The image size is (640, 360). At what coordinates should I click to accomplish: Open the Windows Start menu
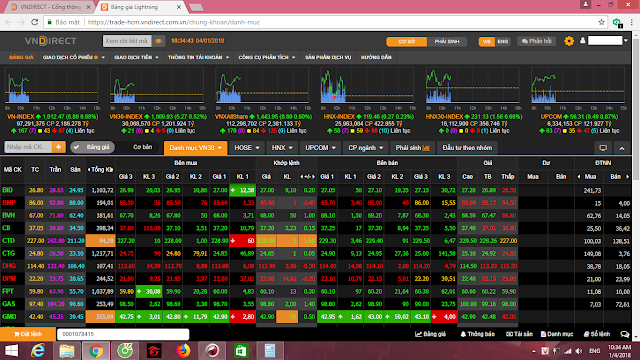click(x=11, y=351)
